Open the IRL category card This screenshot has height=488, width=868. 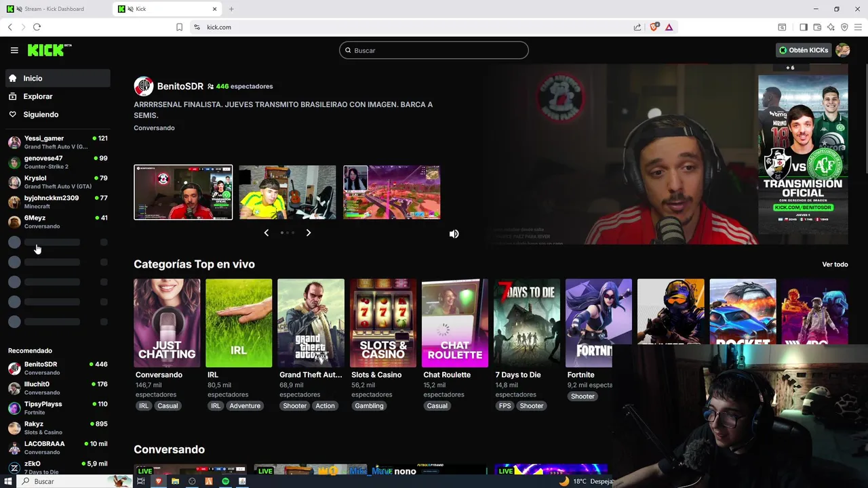coord(239,323)
